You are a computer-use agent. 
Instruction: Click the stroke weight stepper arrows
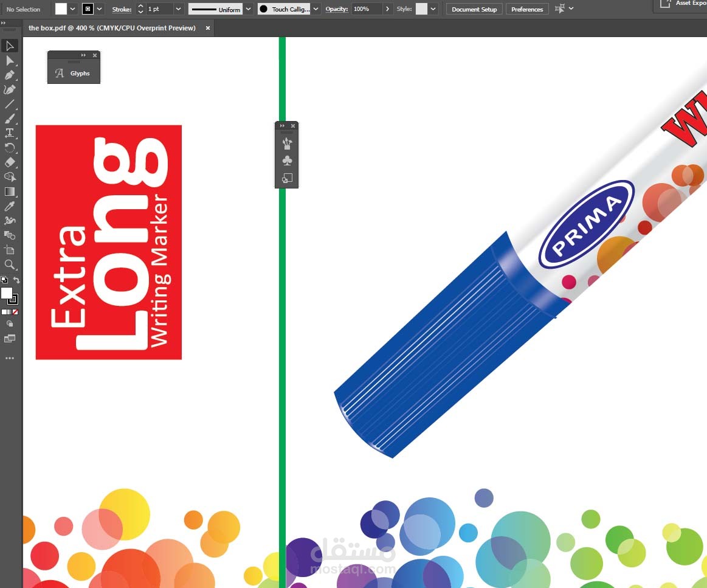coord(140,9)
